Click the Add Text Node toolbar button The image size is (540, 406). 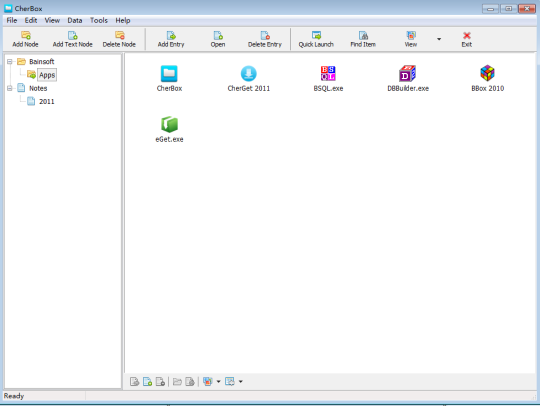72,39
